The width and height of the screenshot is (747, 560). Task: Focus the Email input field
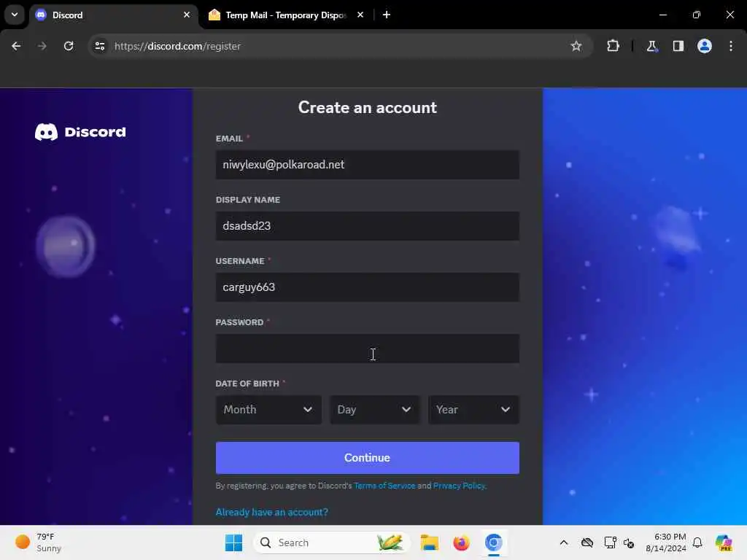click(x=368, y=165)
